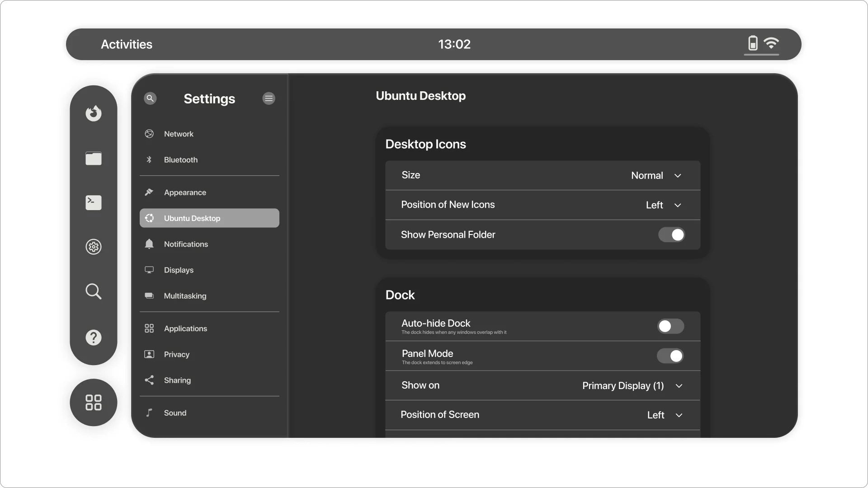This screenshot has width=868, height=488.
Task: Click Activities in the top bar
Action: (x=127, y=44)
